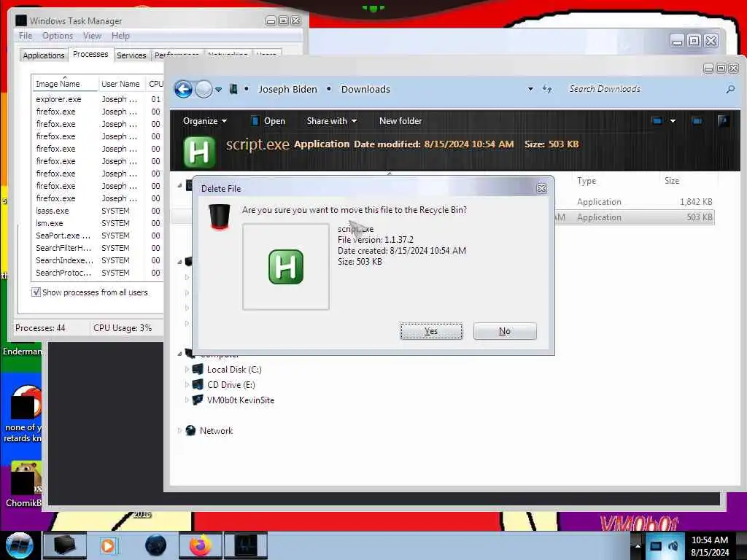747x560 pixels.
Task: Click the dark globe taskbar icon
Action: tap(156, 545)
